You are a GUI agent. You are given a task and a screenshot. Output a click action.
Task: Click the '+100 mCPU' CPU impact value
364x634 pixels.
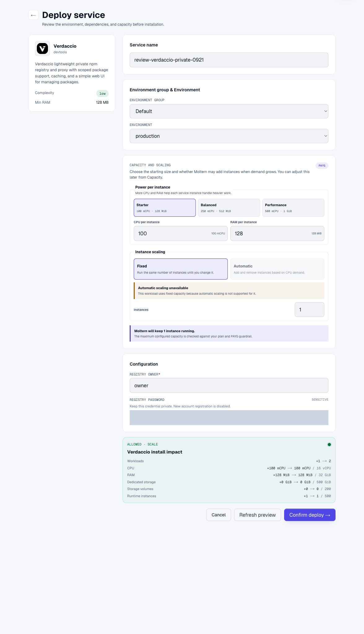276,468
